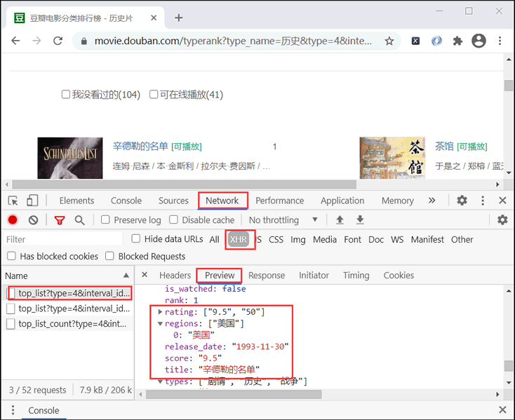This screenshot has width=515, height=420.
Task: Open the Memory tab
Action: pos(397,201)
